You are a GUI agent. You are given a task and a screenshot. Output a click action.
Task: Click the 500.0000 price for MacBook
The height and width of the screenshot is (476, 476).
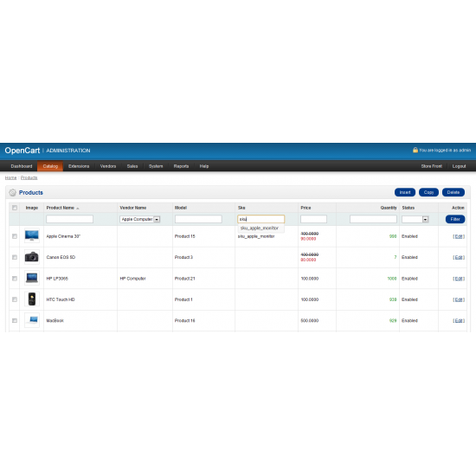pyautogui.click(x=309, y=320)
